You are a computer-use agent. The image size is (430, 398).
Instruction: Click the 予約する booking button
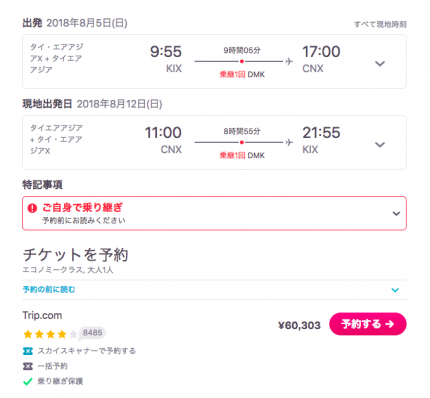(x=368, y=324)
